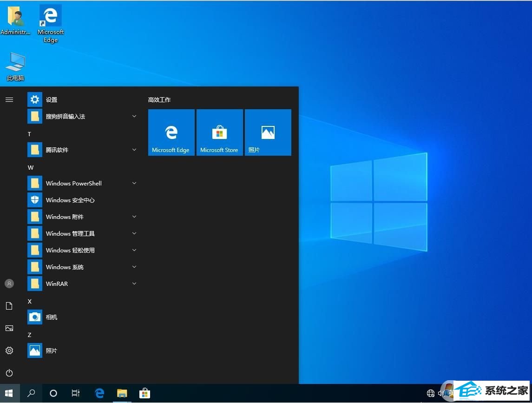This screenshot has width=532, height=403.
Task: Open the Windows PowerShell folder
Action: coord(83,183)
